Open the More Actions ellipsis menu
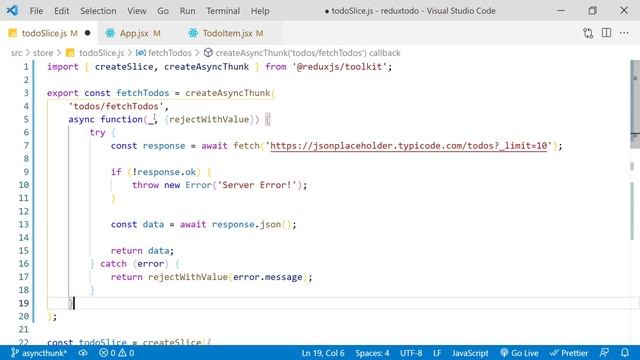Image resolution: width=640 pixels, height=360 pixels. [x=624, y=33]
